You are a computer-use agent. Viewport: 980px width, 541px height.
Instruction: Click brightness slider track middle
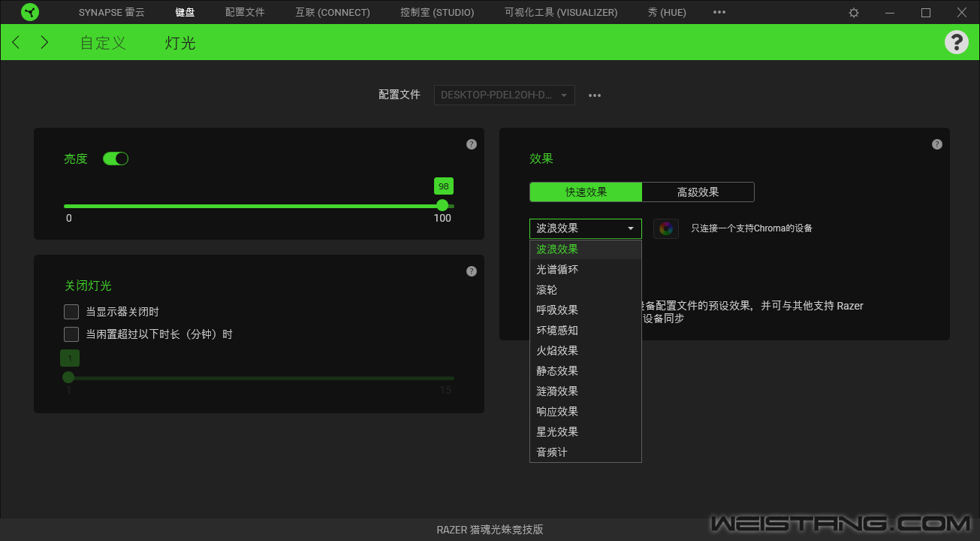click(x=259, y=206)
